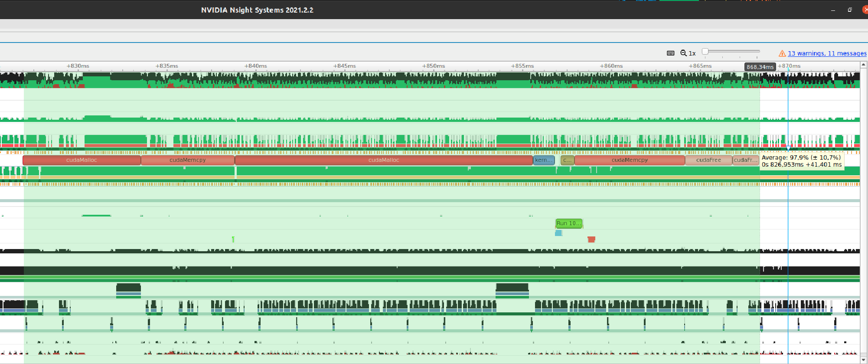Viewport: 868px width, 364px height.
Task: Select the cudaMemcpy call following first cudaMalloc
Action: tap(188, 160)
